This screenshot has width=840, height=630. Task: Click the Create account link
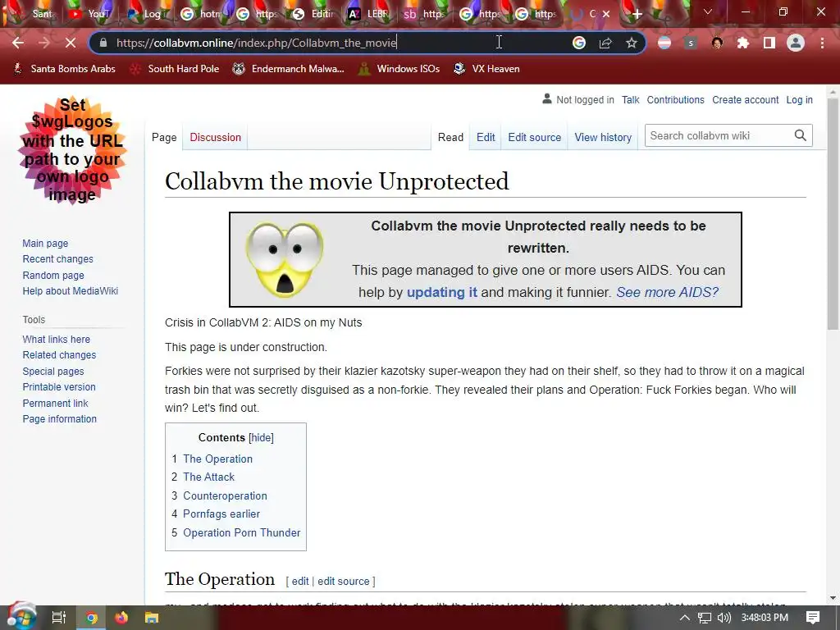coord(745,99)
